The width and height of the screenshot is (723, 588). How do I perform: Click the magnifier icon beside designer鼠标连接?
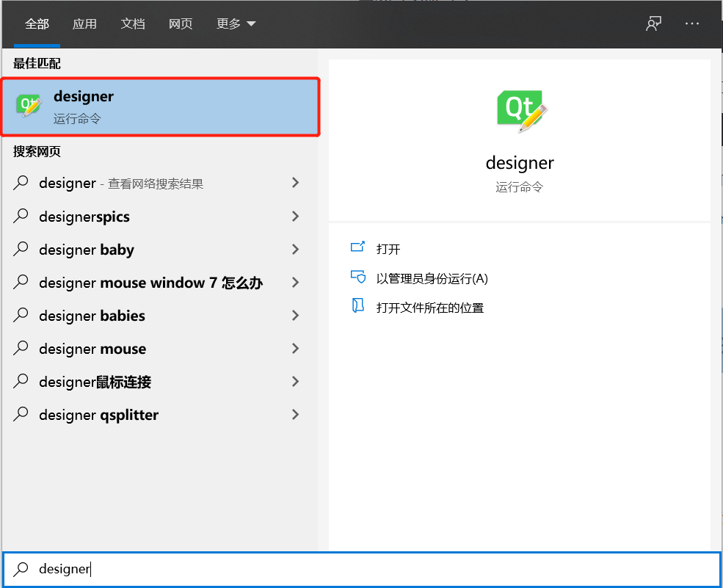coord(21,382)
